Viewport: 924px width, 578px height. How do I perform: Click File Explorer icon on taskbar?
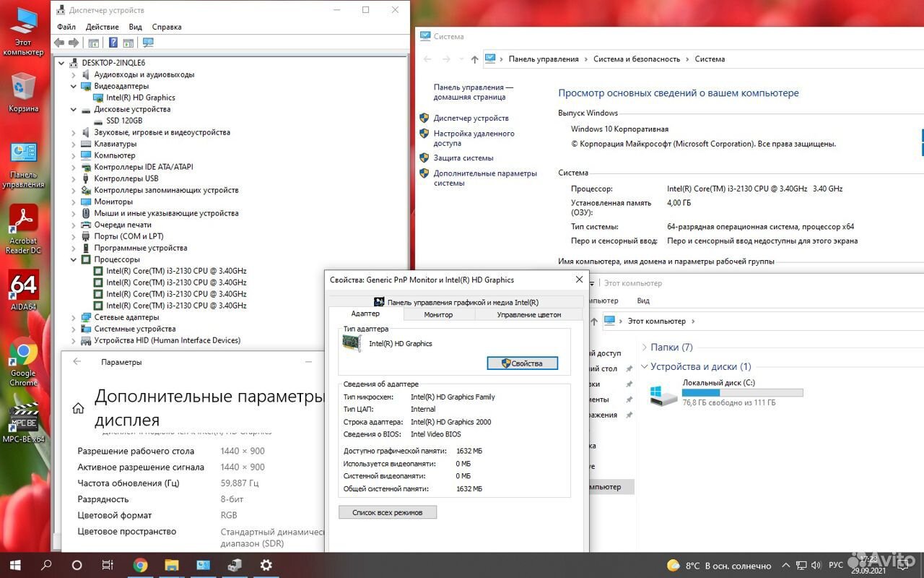pos(171,565)
